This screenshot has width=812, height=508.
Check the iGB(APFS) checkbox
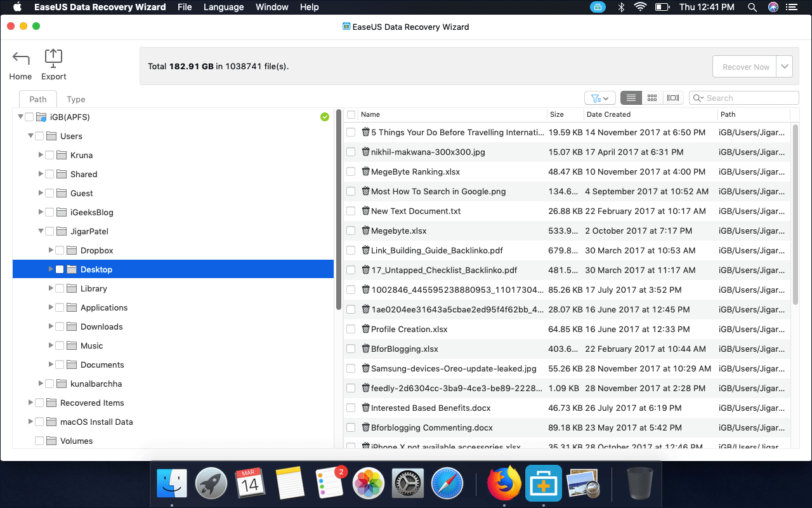tap(29, 117)
